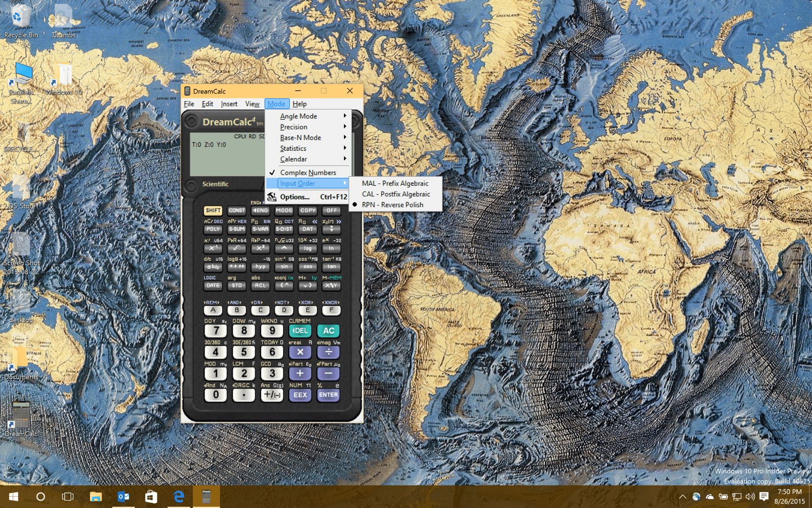This screenshot has width=812, height=508.
Task: Click the +/(–) sign change key
Action: 272,395
